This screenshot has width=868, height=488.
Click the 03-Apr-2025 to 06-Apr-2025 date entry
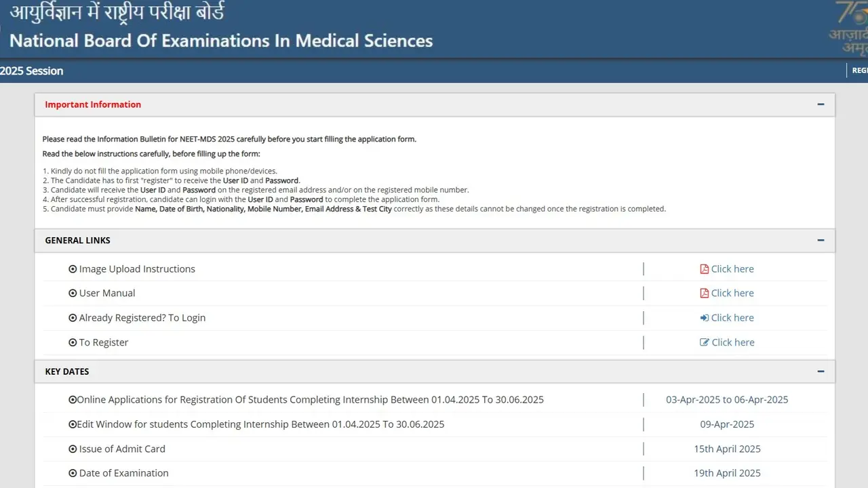pos(727,399)
